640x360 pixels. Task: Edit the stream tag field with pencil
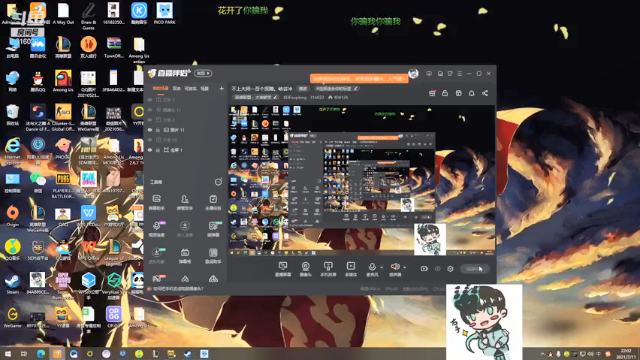[x=336, y=89]
